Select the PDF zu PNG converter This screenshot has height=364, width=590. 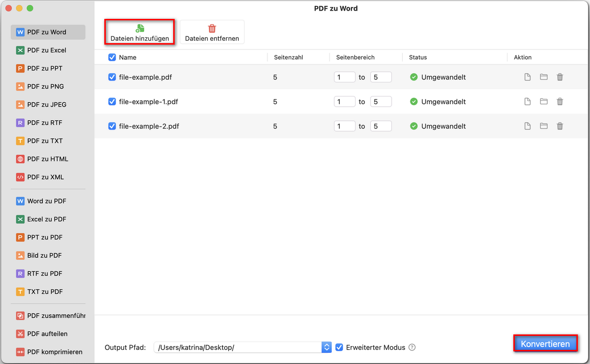tap(45, 86)
